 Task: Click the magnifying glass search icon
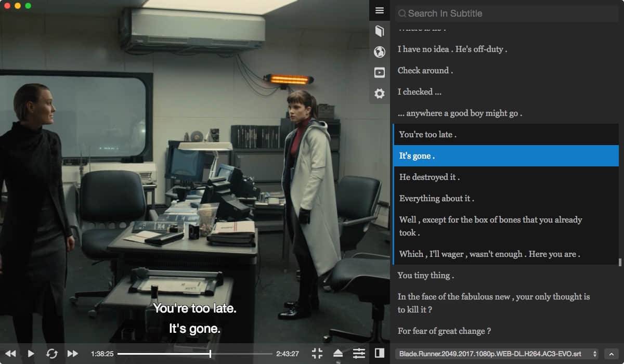pos(402,14)
